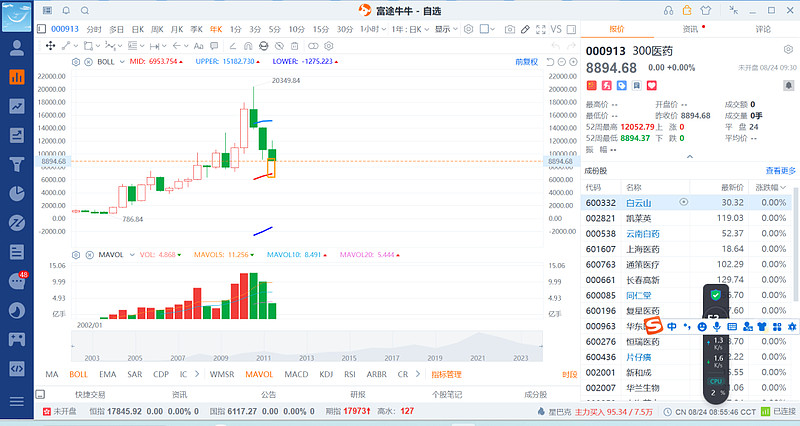This screenshot has height=426, width=800.
Task: Toggle hide drawings eye-slash icon
Action: 279,46
